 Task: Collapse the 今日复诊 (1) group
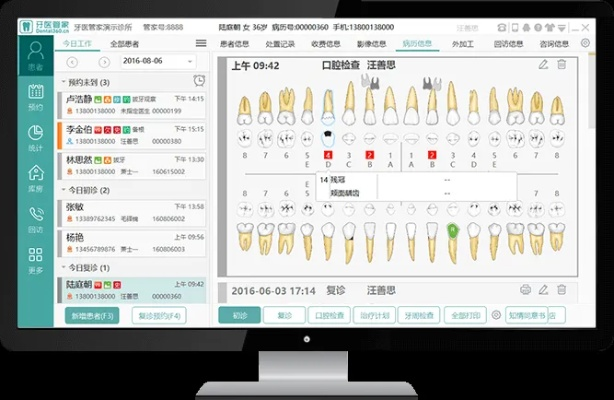pos(65,267)
